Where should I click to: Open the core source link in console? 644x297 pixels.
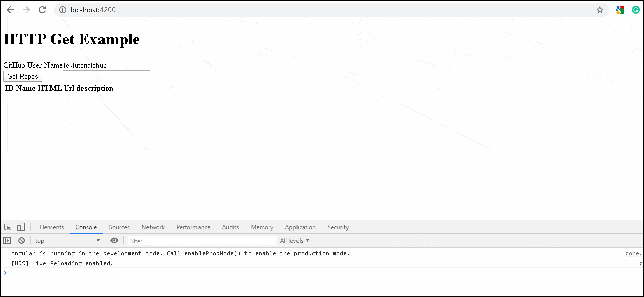tap(633, 253)
